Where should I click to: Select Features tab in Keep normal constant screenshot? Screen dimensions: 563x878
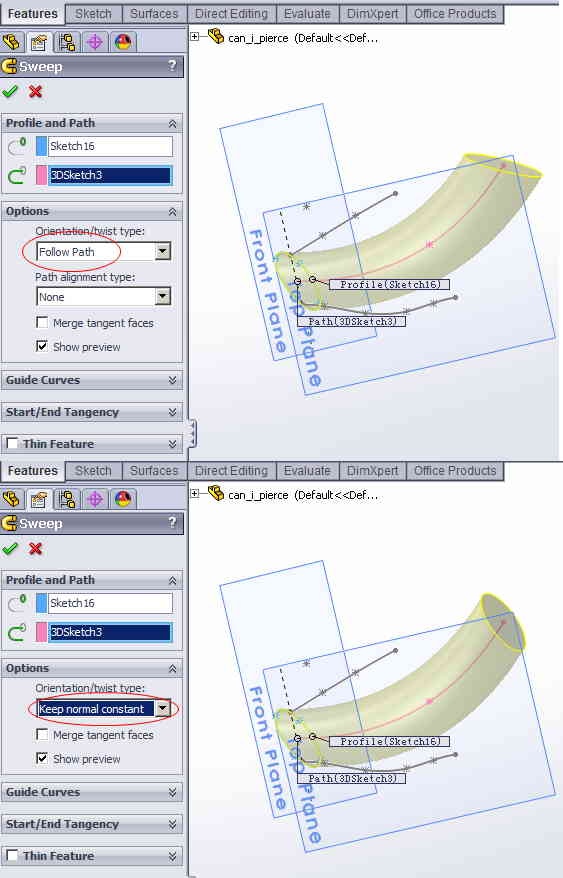pyautogui.click(x=32, y=470)
